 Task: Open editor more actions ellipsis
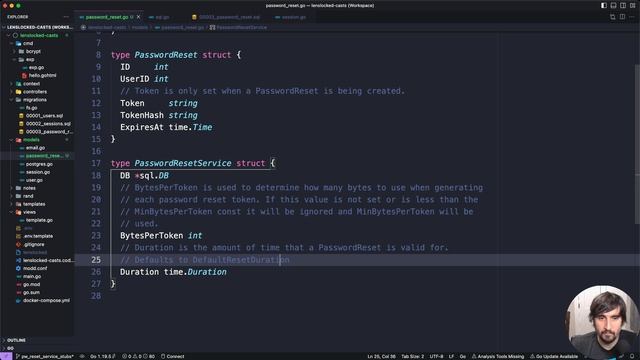click(632, 17)
